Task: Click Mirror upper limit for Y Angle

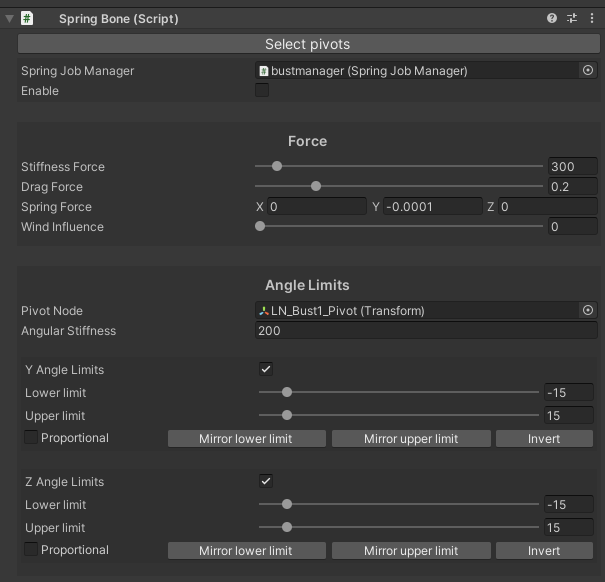Action: click(x=411, y=438)
